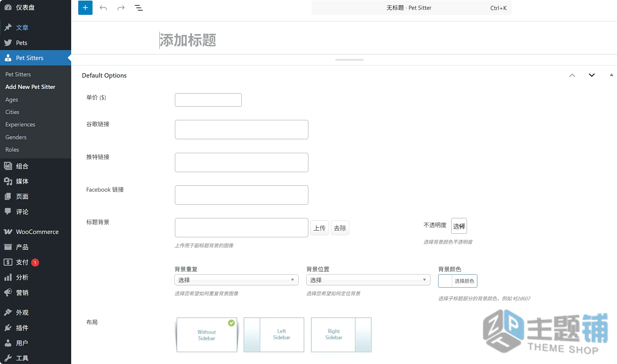
Task: Click the wrench icon beside 工具
Action: tap(8, 358)
